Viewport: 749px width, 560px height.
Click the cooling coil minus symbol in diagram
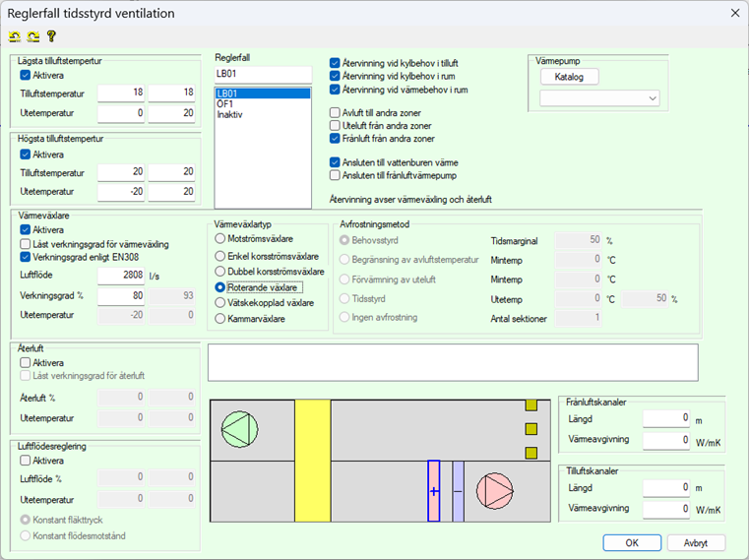pos(457,490)
